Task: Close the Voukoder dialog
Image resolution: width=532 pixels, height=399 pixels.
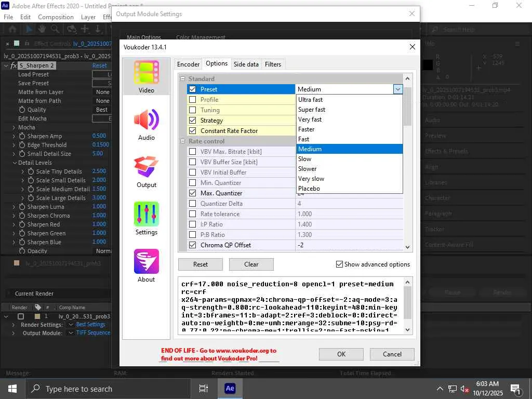Action: click(412, 47)
